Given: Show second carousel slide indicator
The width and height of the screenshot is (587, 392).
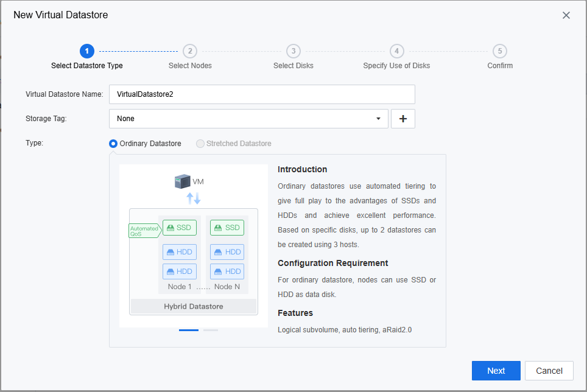Looking at the screenshot, I should [x=211, y=331].
